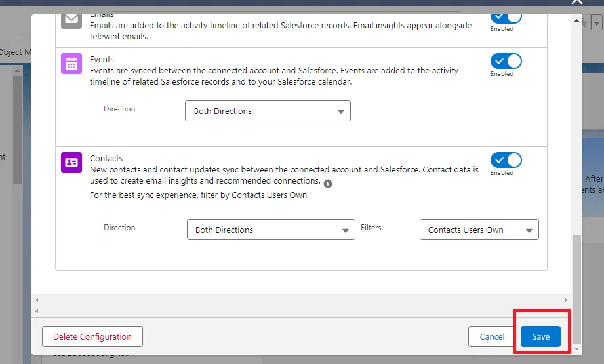Image resolution: width=604 pixels, height=364 pixels.
Task: Click the purple Events calendar icon
Action: [71, 64]
